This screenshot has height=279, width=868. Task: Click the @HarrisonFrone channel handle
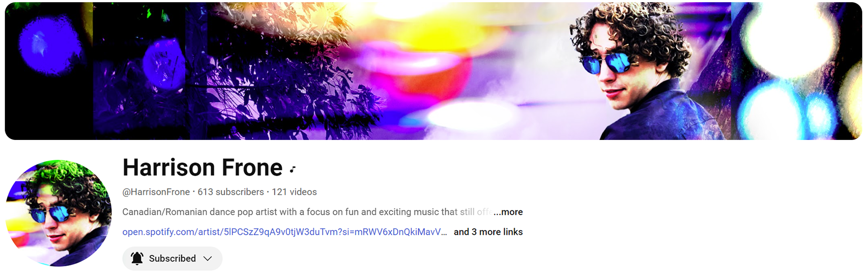(x=156, y=192)
